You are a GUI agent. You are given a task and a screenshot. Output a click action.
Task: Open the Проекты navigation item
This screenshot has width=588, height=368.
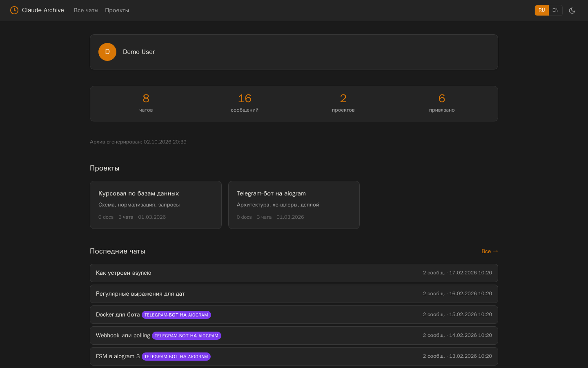pyautogui.click(x=117, y=10)
